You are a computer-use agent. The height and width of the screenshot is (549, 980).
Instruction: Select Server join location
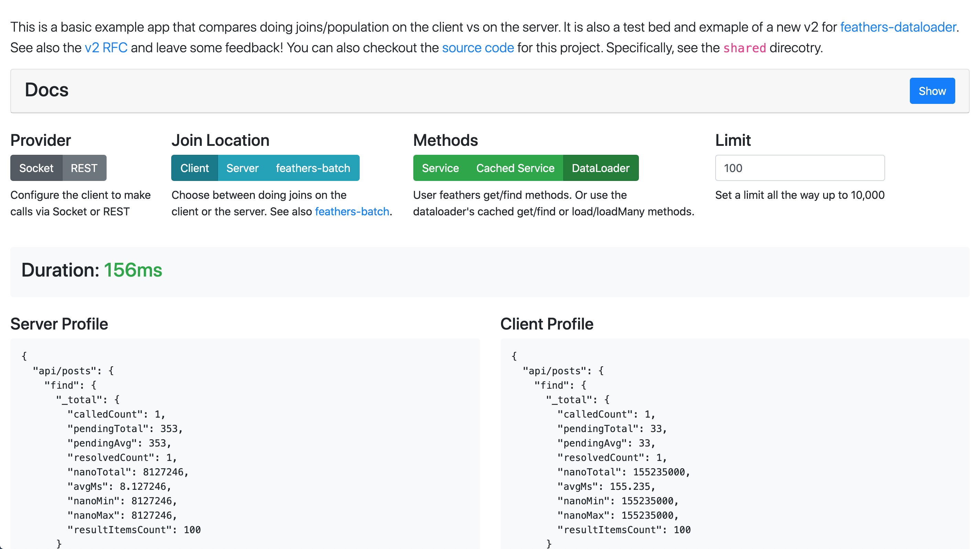pos(242,168)
